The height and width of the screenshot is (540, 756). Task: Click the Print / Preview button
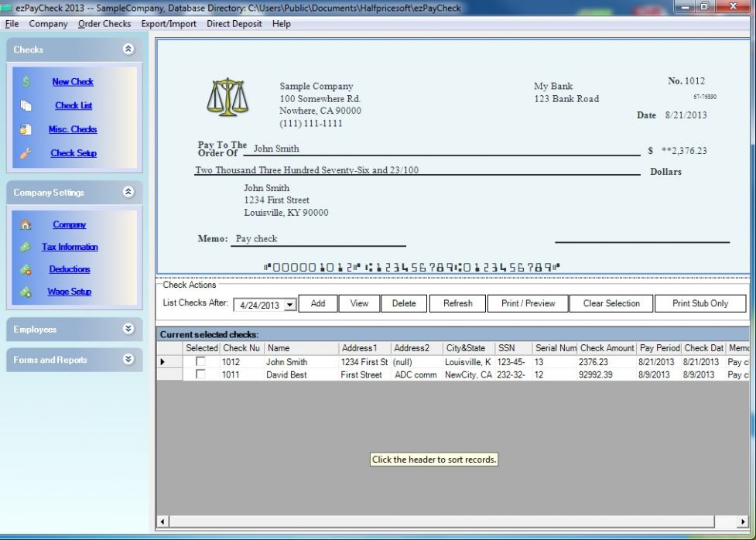click(528, 303)
